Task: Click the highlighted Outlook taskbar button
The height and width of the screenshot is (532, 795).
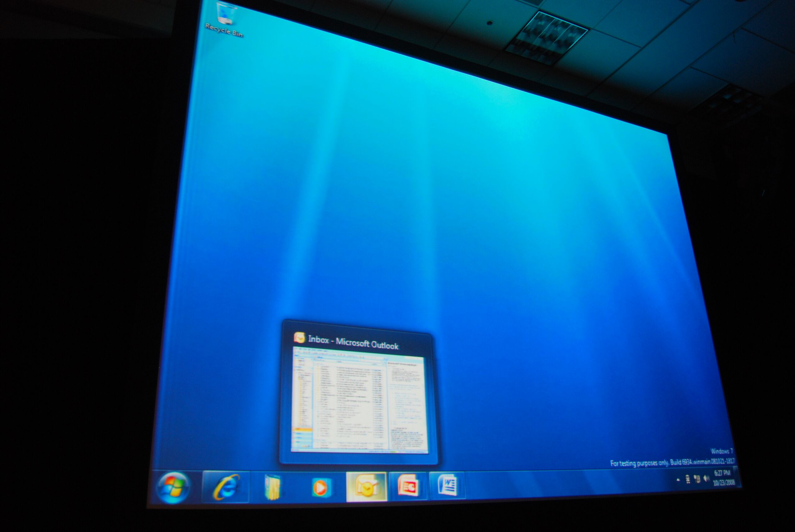Action: [366, 487]
